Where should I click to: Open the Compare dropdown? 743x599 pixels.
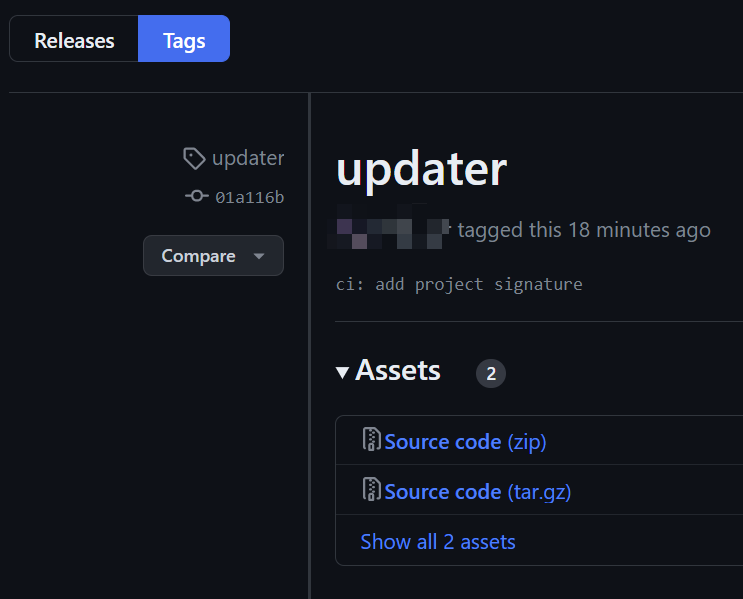(213, 255)
